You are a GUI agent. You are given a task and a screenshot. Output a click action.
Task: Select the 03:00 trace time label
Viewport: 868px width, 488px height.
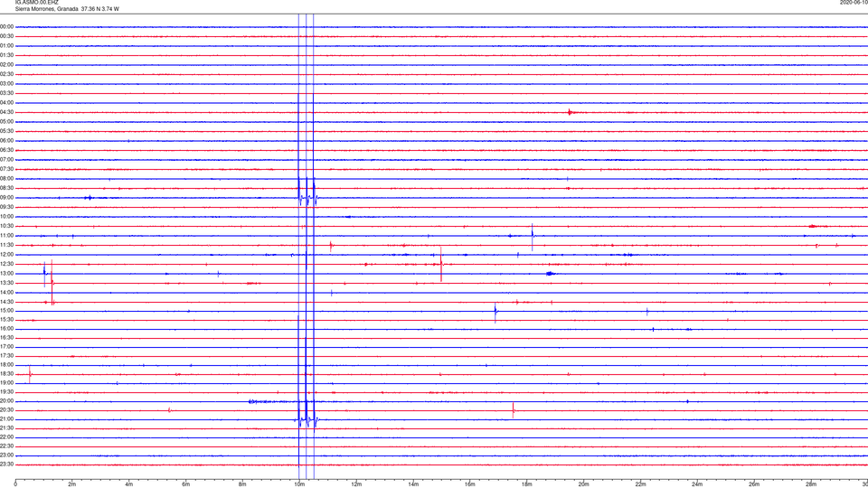pos(7,83)
